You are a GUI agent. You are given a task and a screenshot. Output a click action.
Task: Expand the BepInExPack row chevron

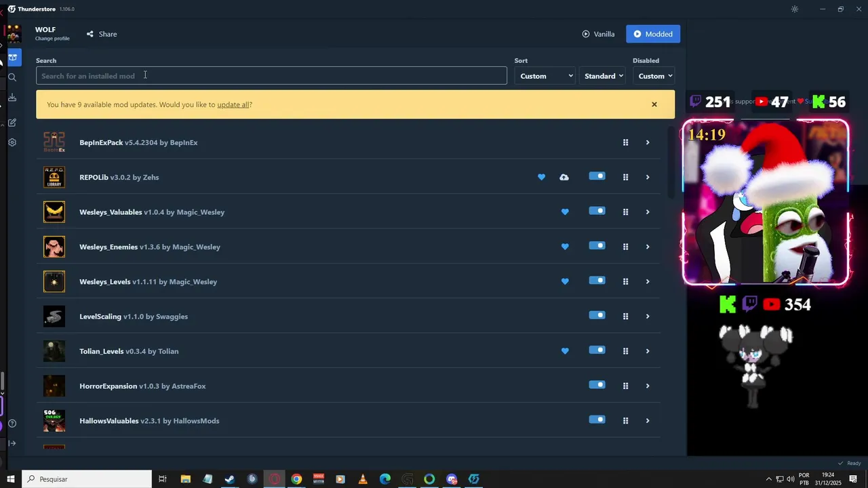[648, 142]
